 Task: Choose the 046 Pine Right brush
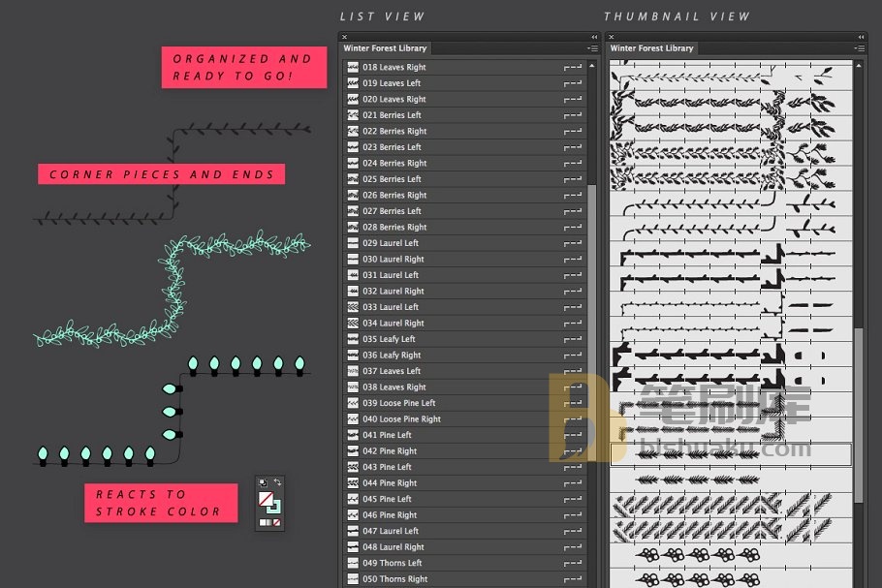464,515
